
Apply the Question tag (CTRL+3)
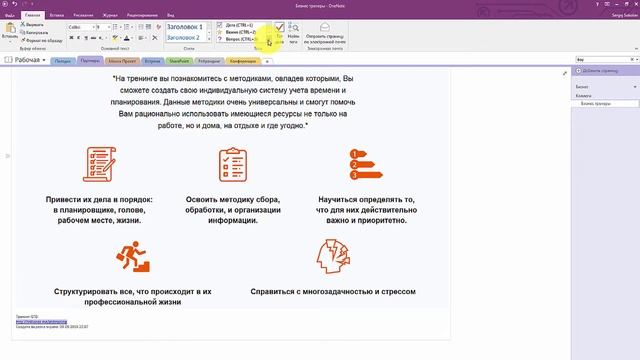click(x=220, y=39)
